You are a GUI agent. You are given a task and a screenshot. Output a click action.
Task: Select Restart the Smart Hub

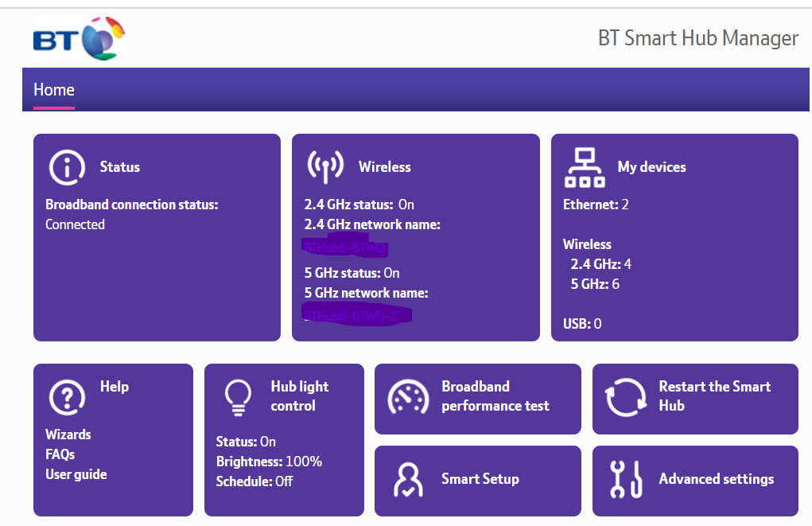[x=715, y=396]
